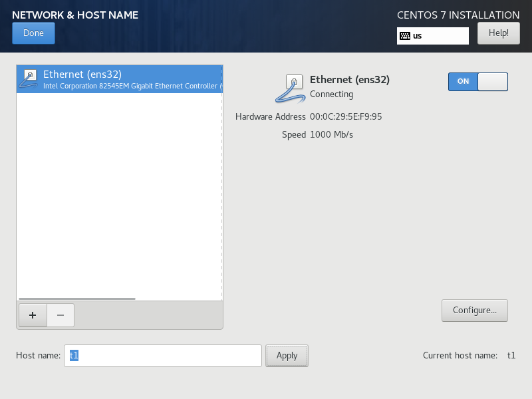The image size is (532, 399).
Task: Click the Ethernet cable icon in device list
Action: click(x=29, y=78)
